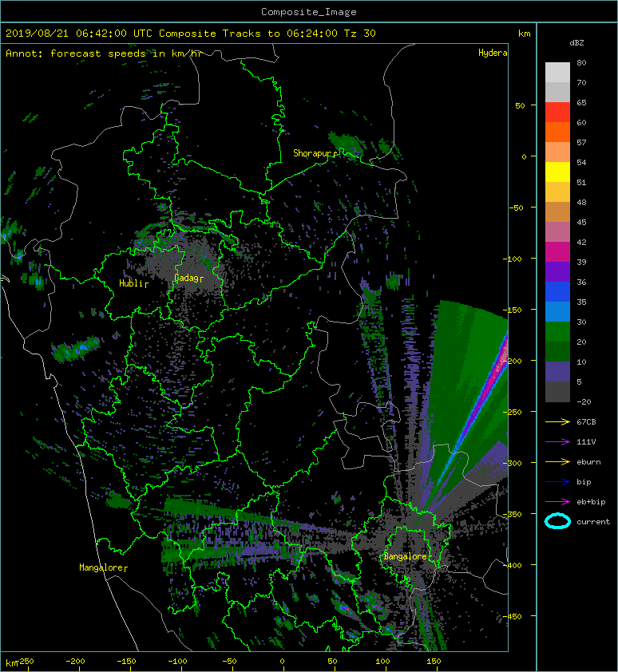The image size is (618, 672).
Task: Click the cyan current ellipse legend icon
Action: (557, 521)
